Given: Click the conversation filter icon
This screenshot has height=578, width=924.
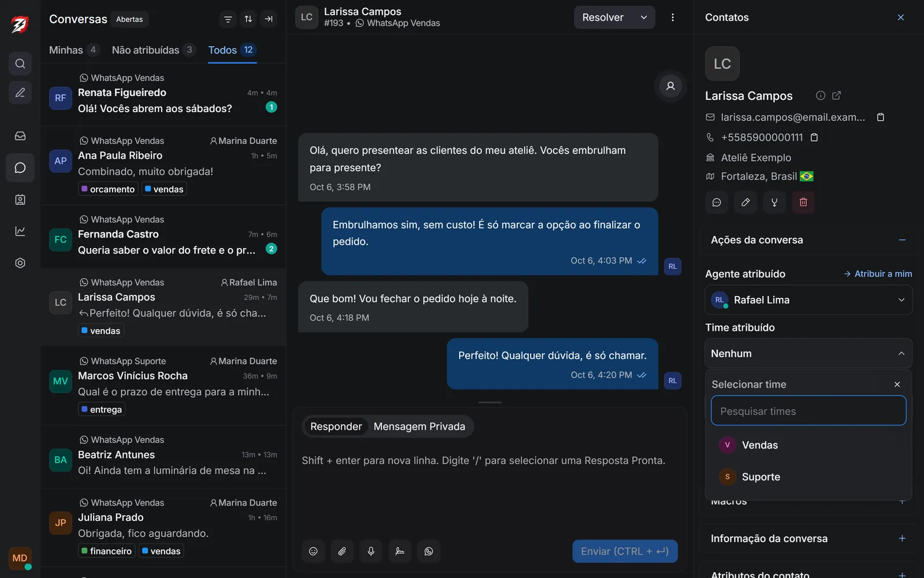Looking at the screenshot, I should pos(228,19).
